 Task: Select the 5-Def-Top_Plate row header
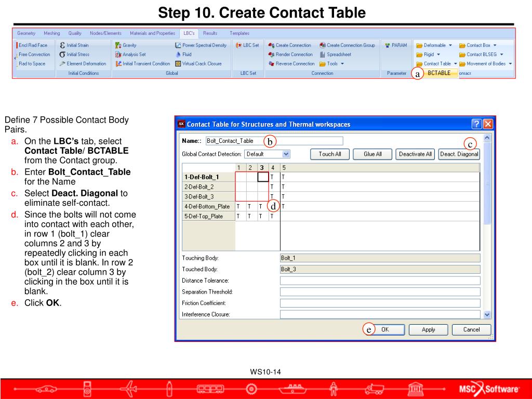pos(208,216)
